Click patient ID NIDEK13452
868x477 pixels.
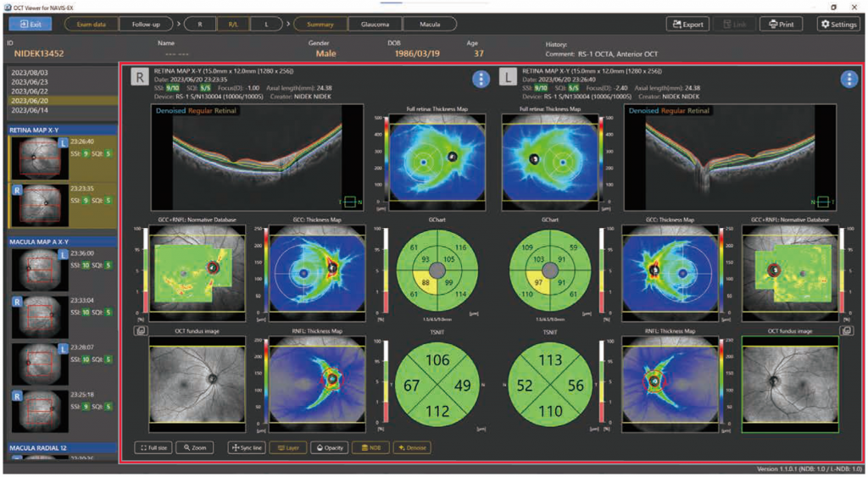(x=39, y=53)
